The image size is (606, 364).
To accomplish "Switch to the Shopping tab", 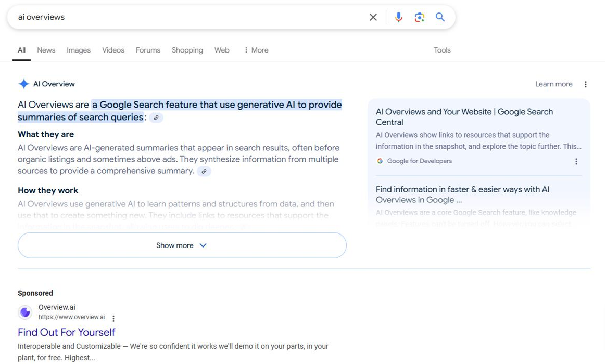I will click(187, 50).
